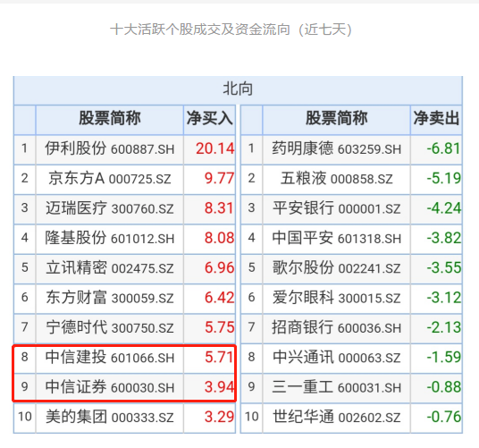Select 平安银行 000001.SZ entry
The image size is (479, 448).
coord(337,208)
